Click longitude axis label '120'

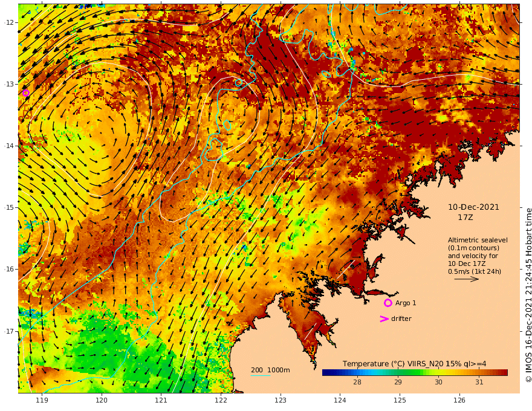102,400
